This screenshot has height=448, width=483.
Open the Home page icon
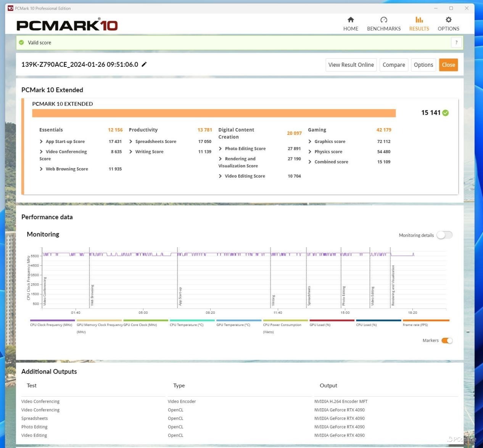(351, 19)
